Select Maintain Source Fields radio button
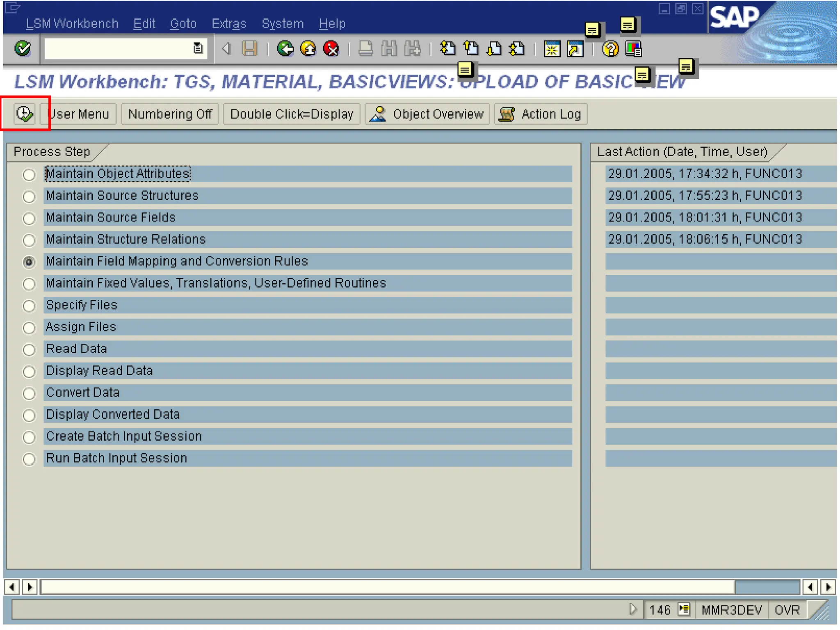Screen dimensions: 840x630 point(29,218)
